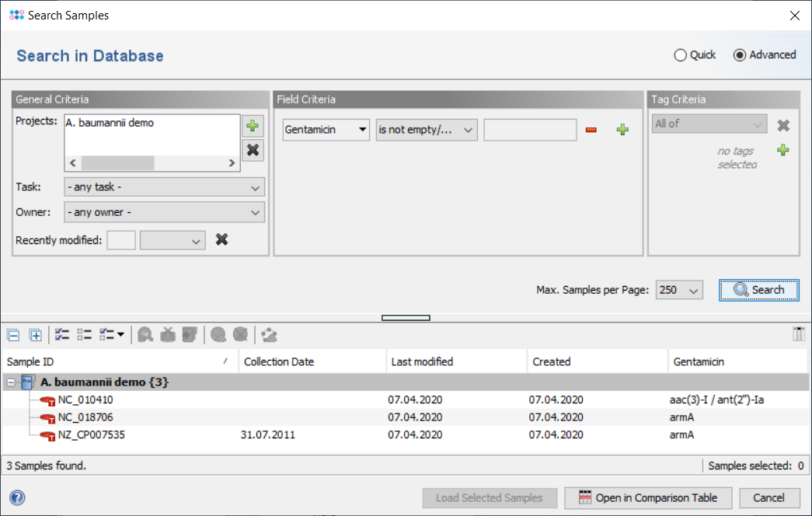Select the Quick search mode
Image resolution: width=812 pixels, height=516 pixels.
point(681,55)
